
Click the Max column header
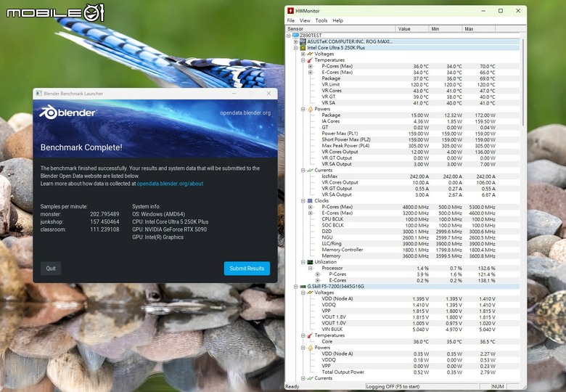point(479,28)
